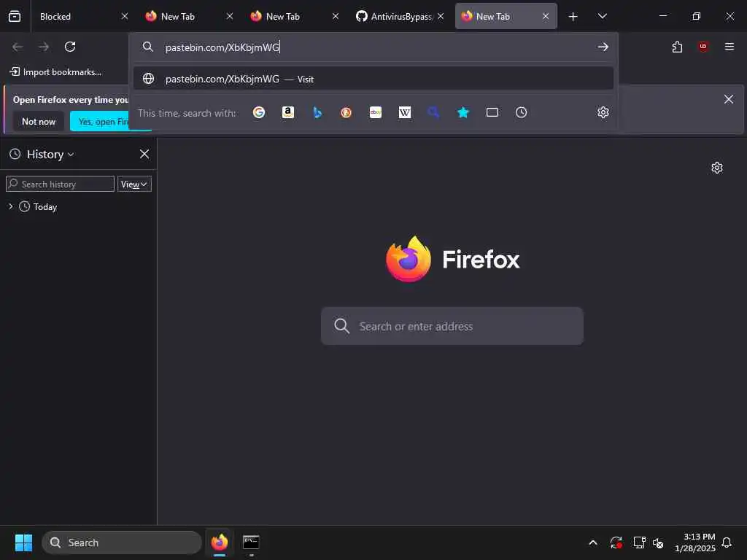
Task: Open the notifications bell icon
Action: click(x=727, y=542)
